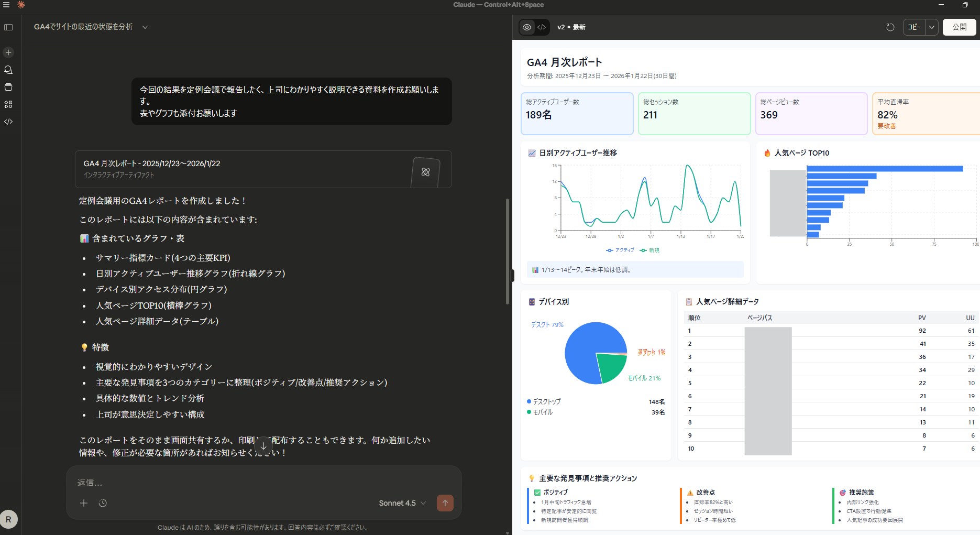The height and width of the screenshot is (535, 980).
Task: Select table row with PV 92
Action: pyautogui.click(x=832, y=331)
